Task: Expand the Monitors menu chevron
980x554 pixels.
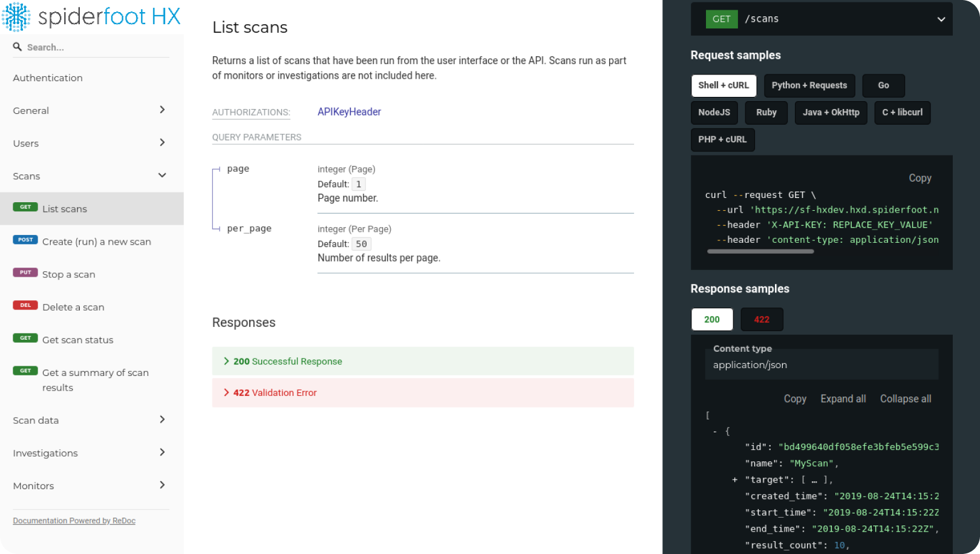Action: click(162, 485)
